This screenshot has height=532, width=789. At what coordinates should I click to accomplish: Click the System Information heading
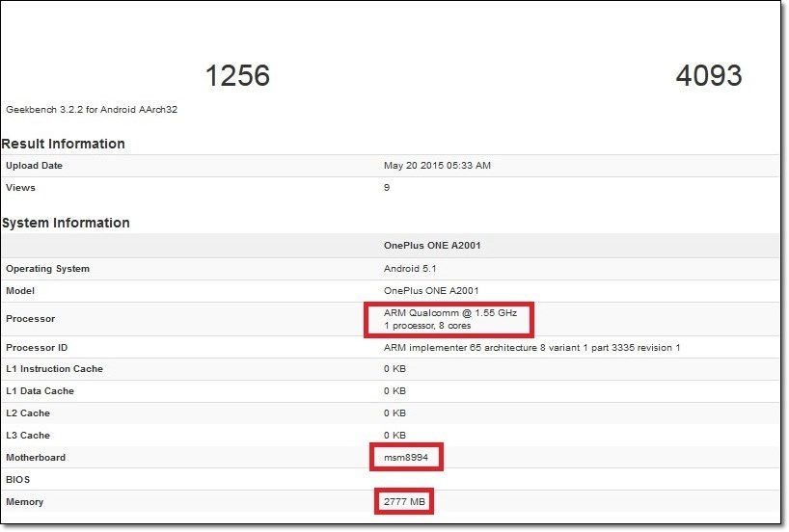(x=66, y=223)
